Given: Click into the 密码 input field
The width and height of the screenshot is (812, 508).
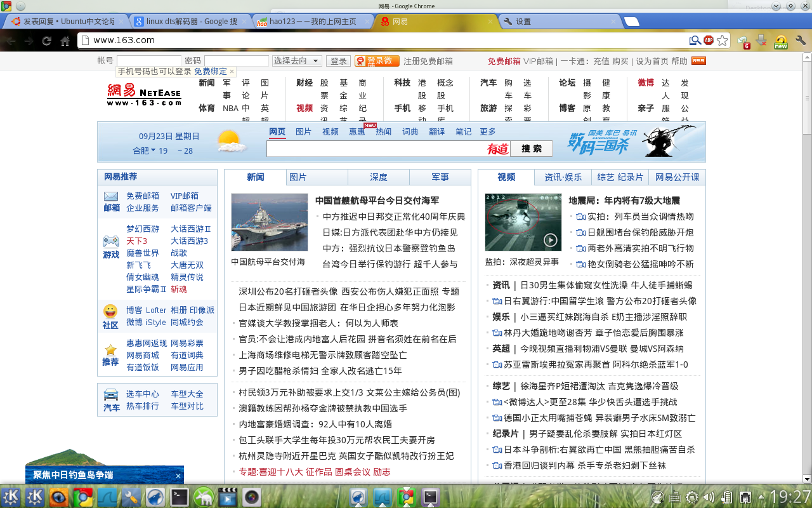Looking at the screenshot, I should [x=237, y=61].
